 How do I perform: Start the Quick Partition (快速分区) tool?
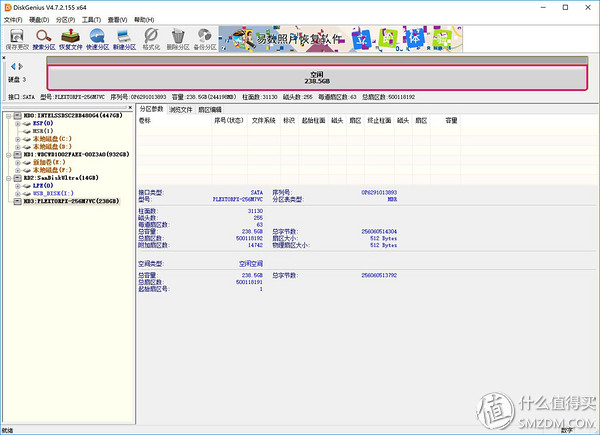pyautogui.click(x=97, y=39)
